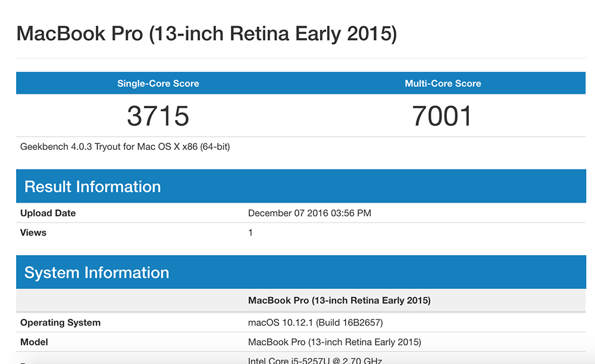Select the single-core score value 3715
This screenshot has height=364, width=595.
[158, 116]
